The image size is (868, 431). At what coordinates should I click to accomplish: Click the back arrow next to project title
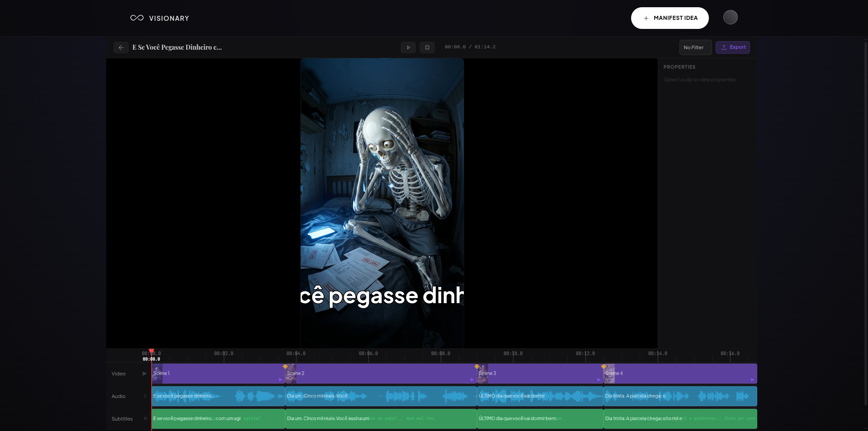(x=121, y=47)
